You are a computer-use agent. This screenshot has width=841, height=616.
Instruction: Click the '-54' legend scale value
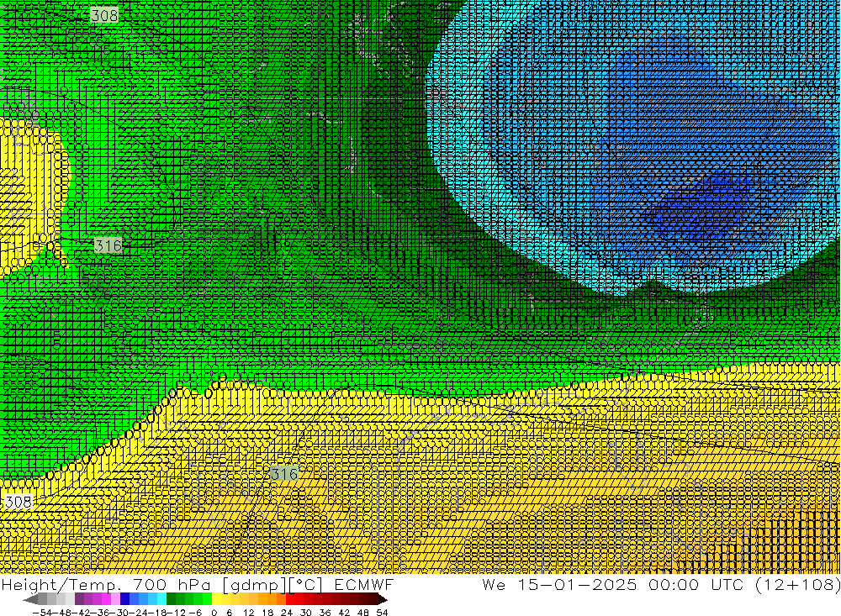click(x=42, y=613)
